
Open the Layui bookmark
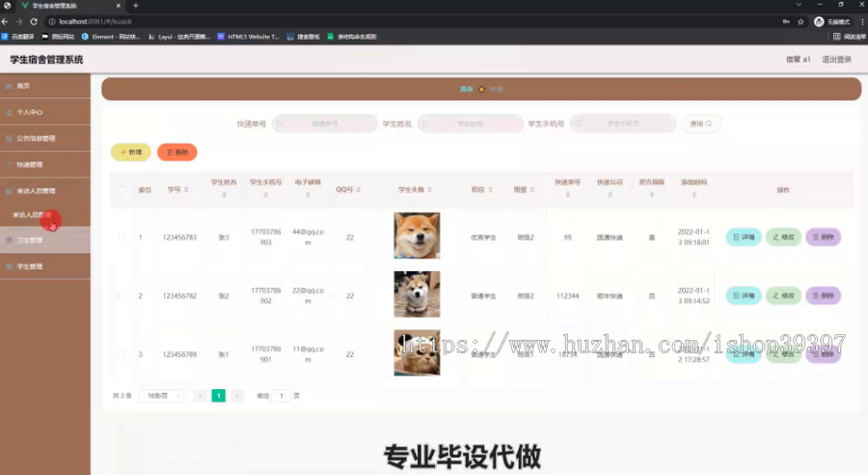pos(179,37)
